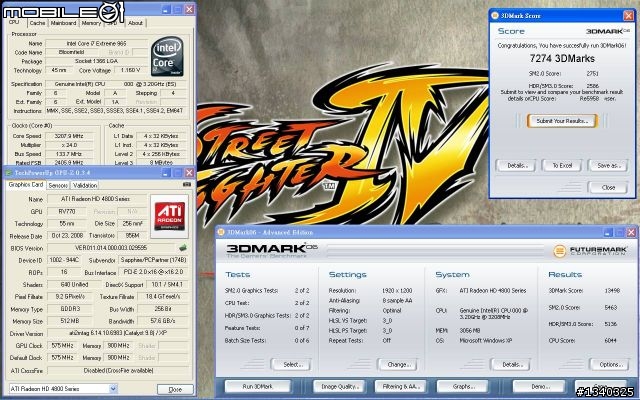Click the Memory Size field '512 MB'
The width and height of the screenshot is (640, 400).
[70, 321]
